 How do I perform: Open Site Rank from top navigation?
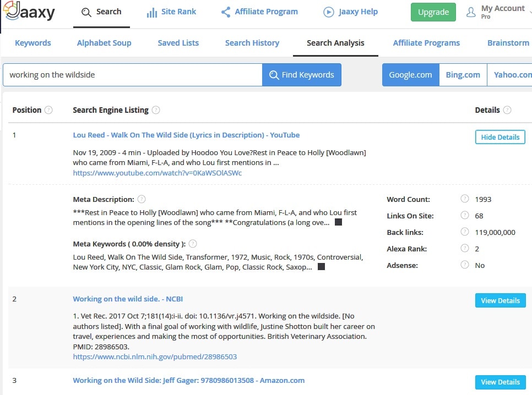tap(171, 12)
